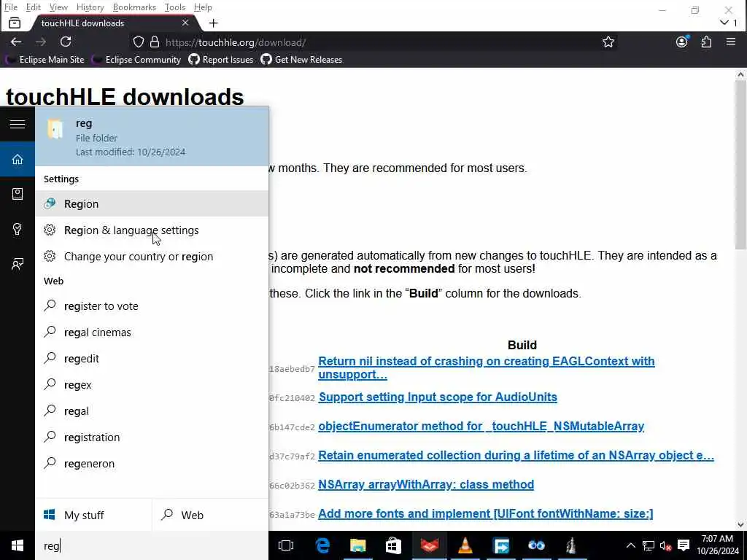The height and width of the screenshot is (560, 747).
Task: Open Microsoft Store from the taskbar
Action: (x=393, y=545)
